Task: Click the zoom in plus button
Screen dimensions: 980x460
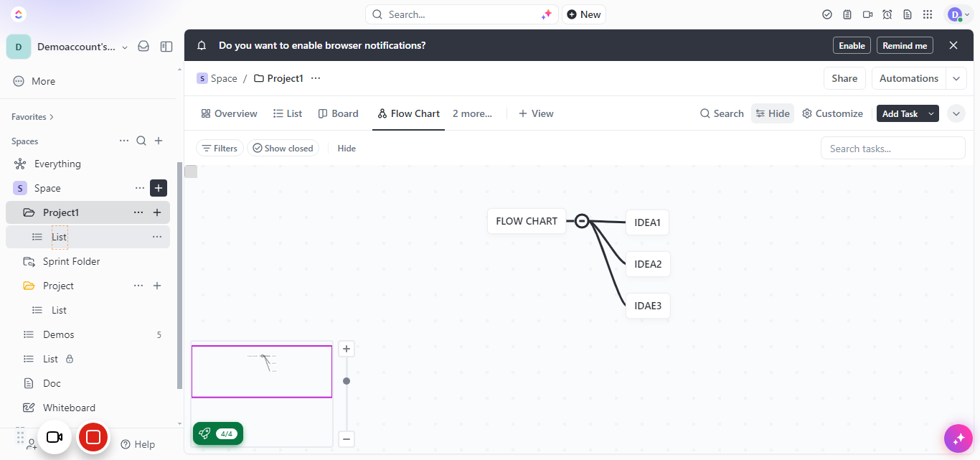Action: [347, 349]
